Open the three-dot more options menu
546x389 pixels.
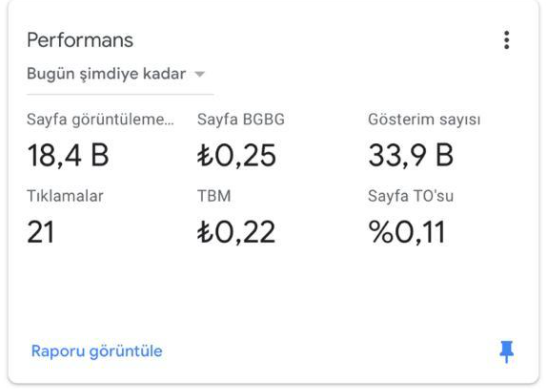(x=507, y=40)
